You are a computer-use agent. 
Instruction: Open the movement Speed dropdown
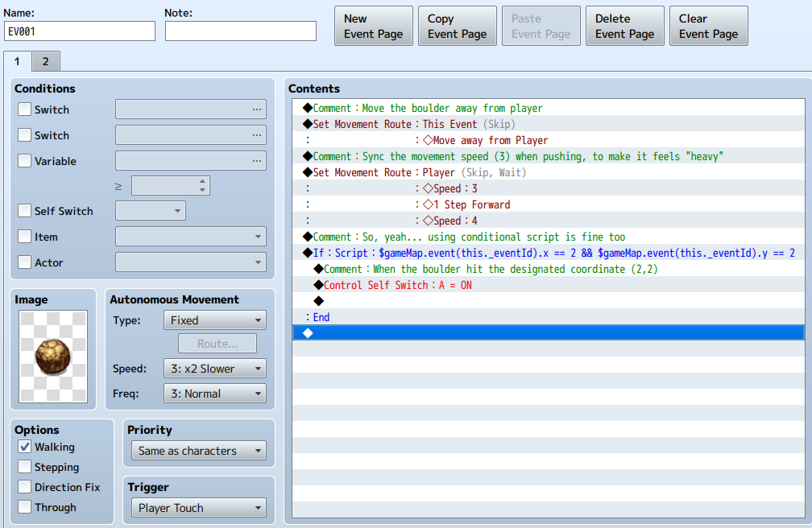click(215, 369)
